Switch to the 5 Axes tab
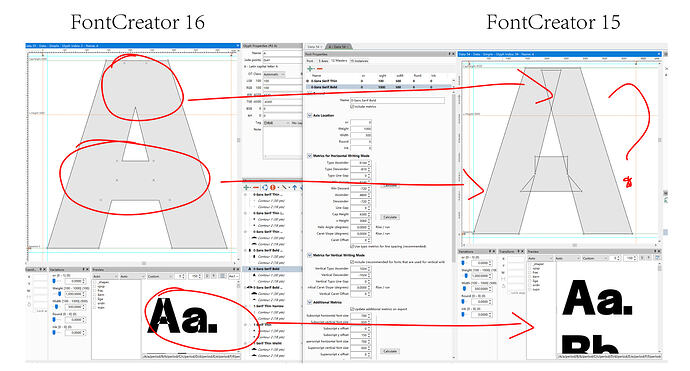This screenshot has width=690, height=371. pos(323,61)
